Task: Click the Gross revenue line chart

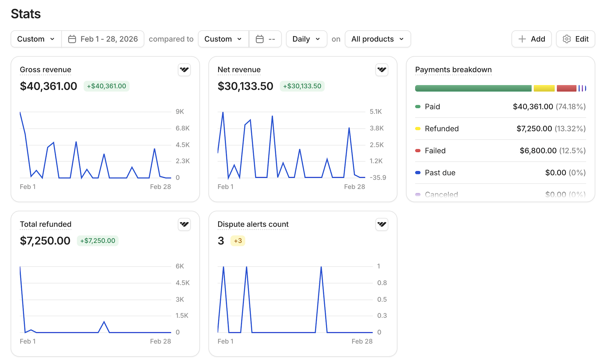Action: [96, 145]
